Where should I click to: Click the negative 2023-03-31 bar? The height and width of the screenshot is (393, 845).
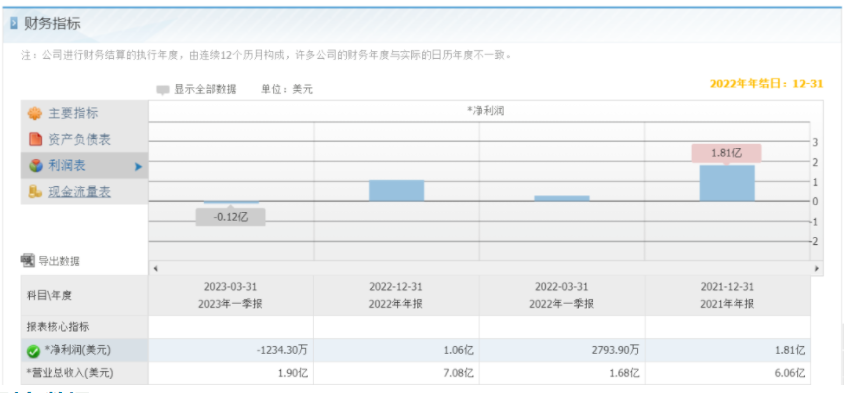pyautogui.click(x=231, y=203)
